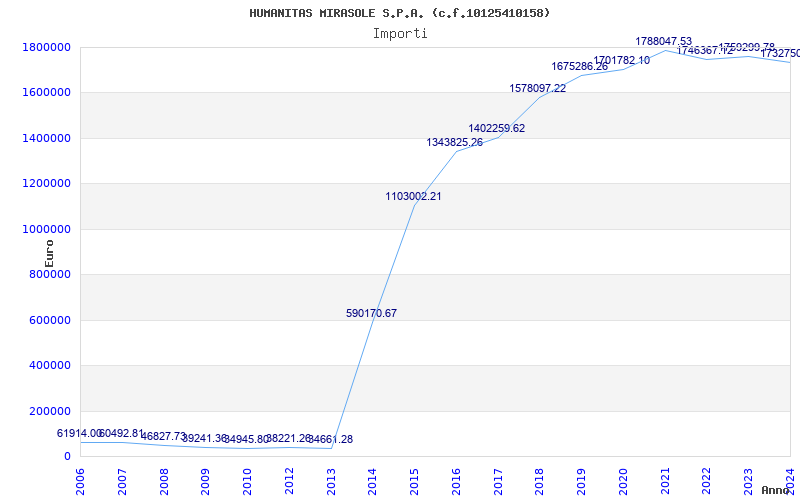Viewport: 800px width, 500px height.
Task: Click the 2007 year label
Action: coord(122,481)
